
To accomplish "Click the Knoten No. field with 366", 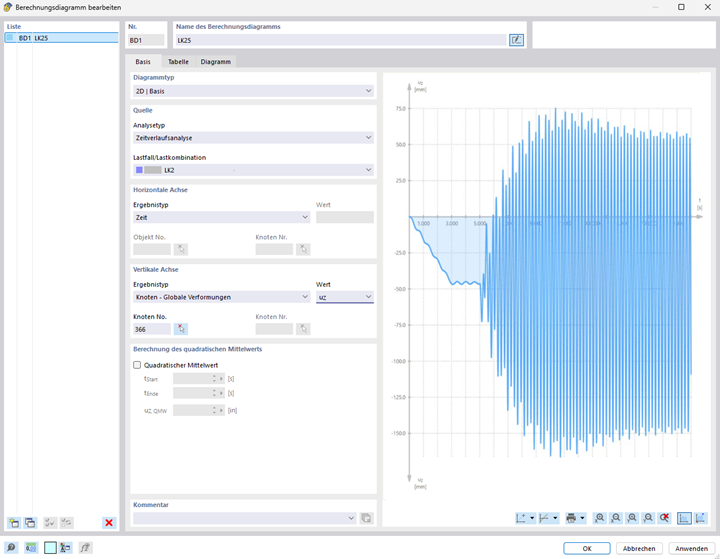I will pos(152,329).
